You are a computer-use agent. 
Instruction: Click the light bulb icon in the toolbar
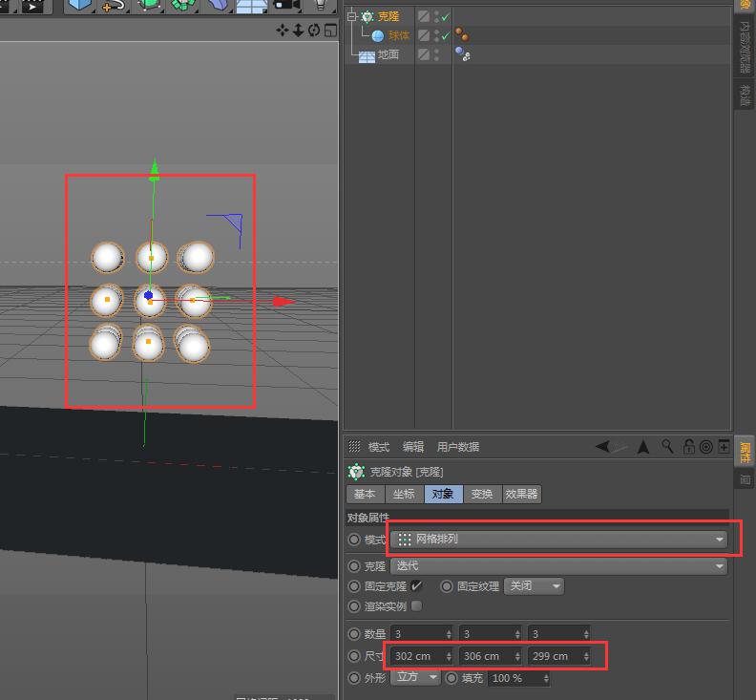click(x=322, y=5)
